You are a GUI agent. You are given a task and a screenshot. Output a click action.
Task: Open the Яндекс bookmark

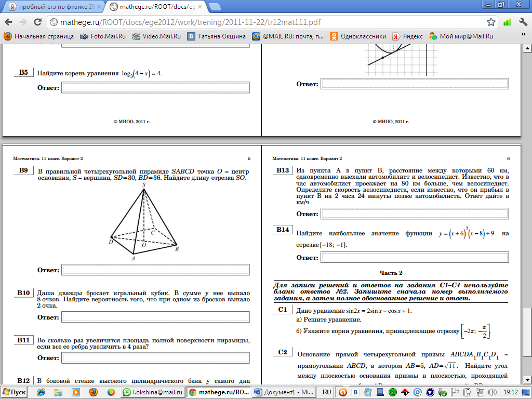407,36
